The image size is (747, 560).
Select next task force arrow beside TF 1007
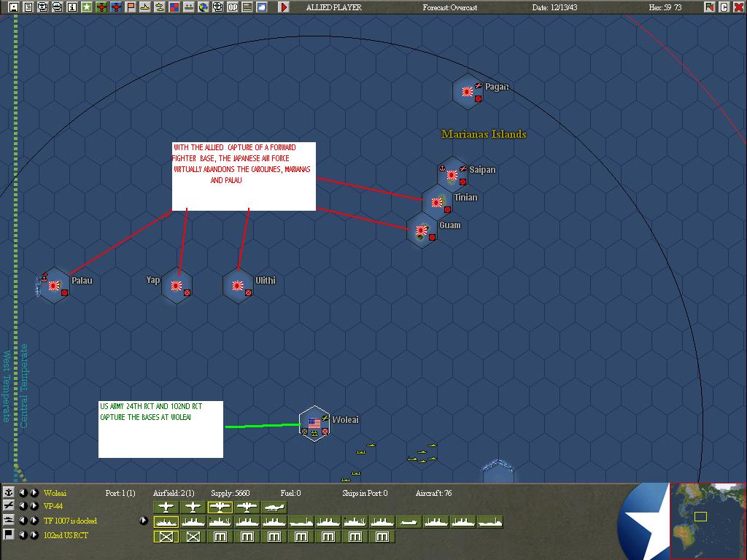pyautogui.click(x=34, y=521)
